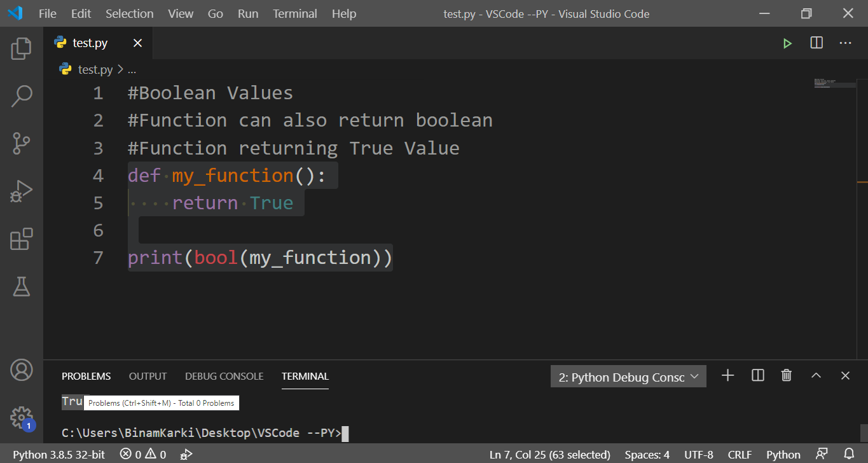Open the Search view

[21, 95]
